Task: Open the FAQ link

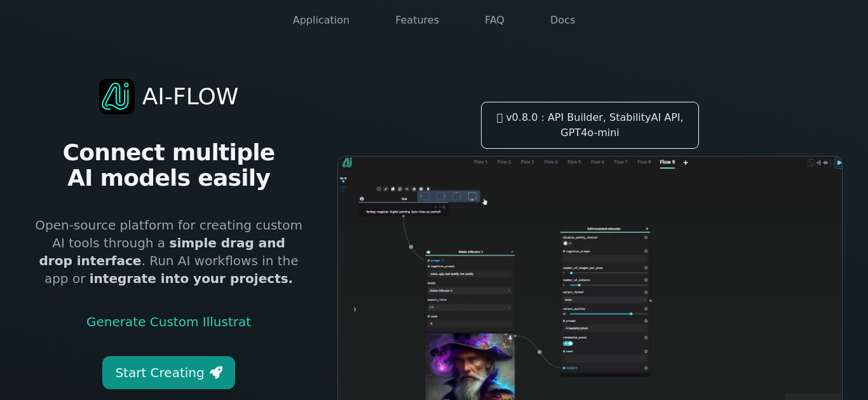Action: click(x=494, y=20)
